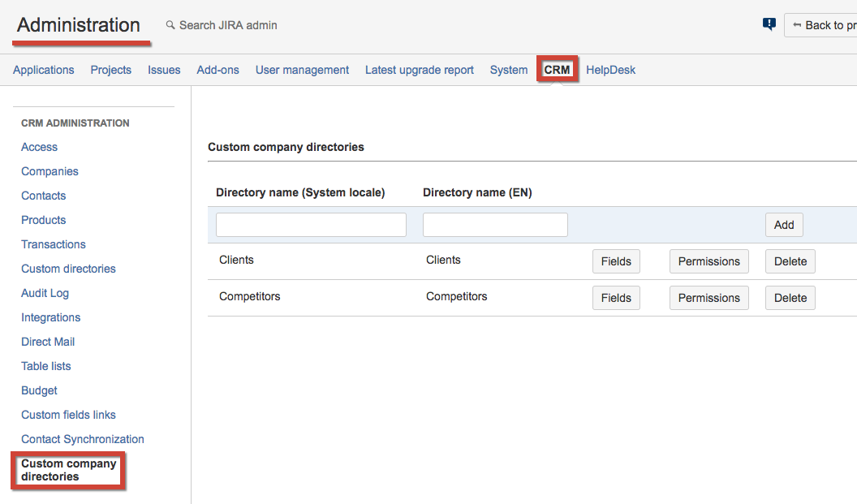The image size is (857, 504).
Task: Go to Companies in CRM administration
Action: (50, 171)
